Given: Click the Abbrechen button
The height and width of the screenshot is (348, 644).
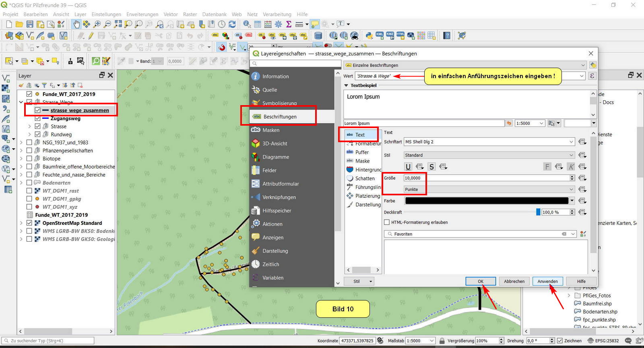Looking at the screenshot, I should tap(514, 281).
